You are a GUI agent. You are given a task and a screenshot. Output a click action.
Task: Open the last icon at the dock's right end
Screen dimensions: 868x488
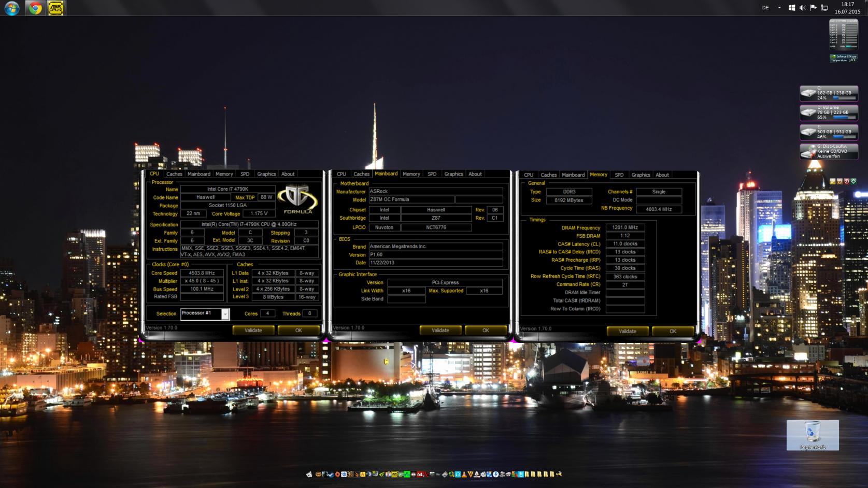click(x=558, y=474)
